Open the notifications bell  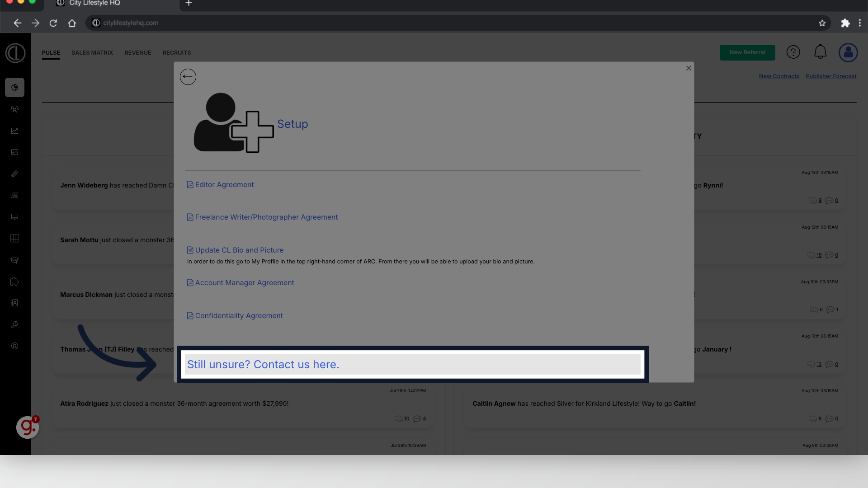point(820,52)
